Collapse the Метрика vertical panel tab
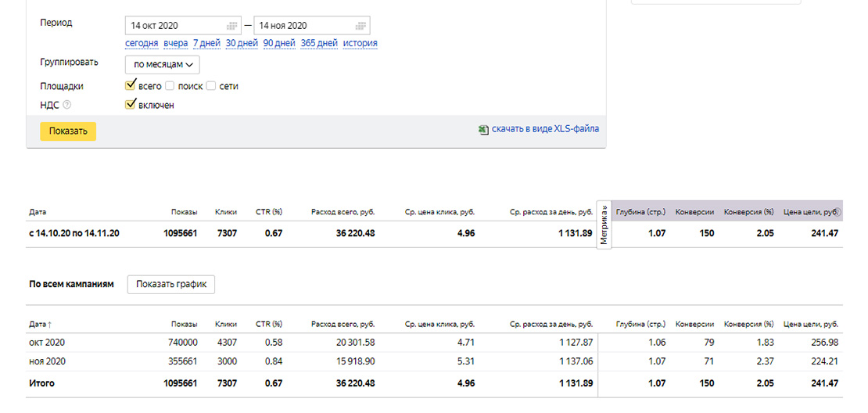The width and height of the screenshot is (868, 413). point(604,224)
